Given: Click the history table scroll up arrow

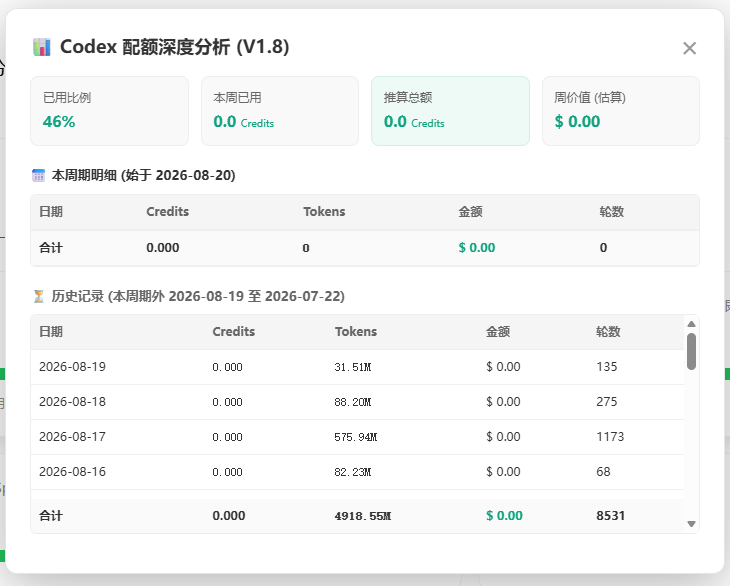Looking at the screenshot, I should tap(691, 324).
